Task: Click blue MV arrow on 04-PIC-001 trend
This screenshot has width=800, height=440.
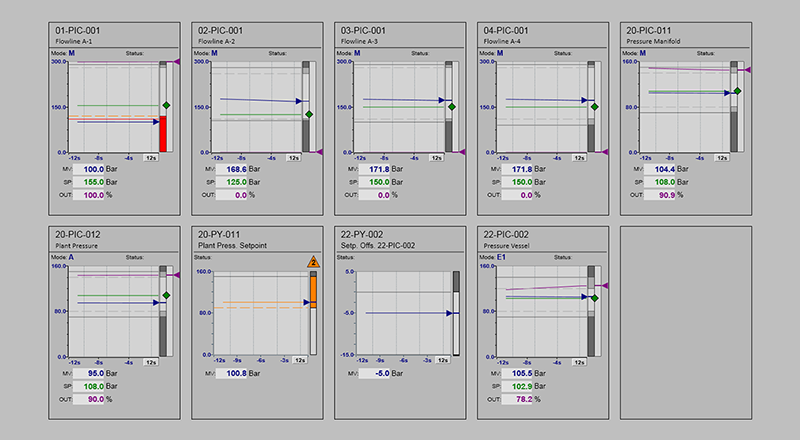Action: coord(585,100)
